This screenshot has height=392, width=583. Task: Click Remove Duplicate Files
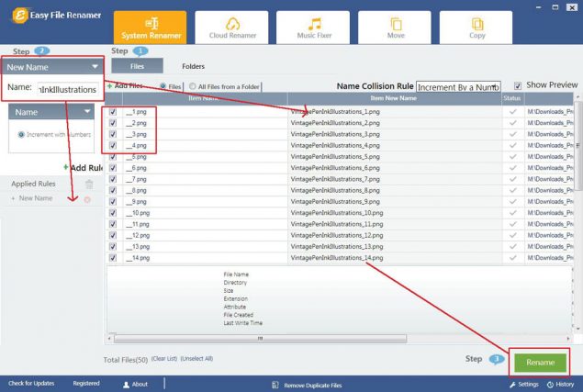pyautogui.click(x=307, y=385)
